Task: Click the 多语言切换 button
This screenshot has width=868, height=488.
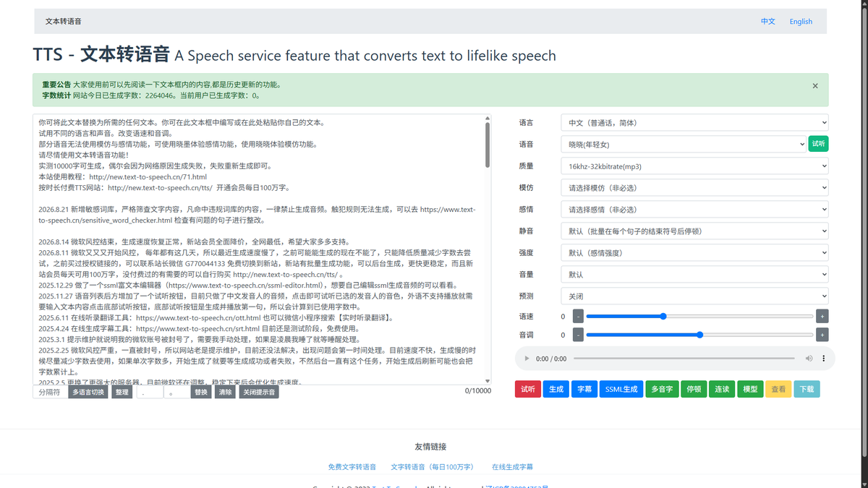Action: click(88, 392)
